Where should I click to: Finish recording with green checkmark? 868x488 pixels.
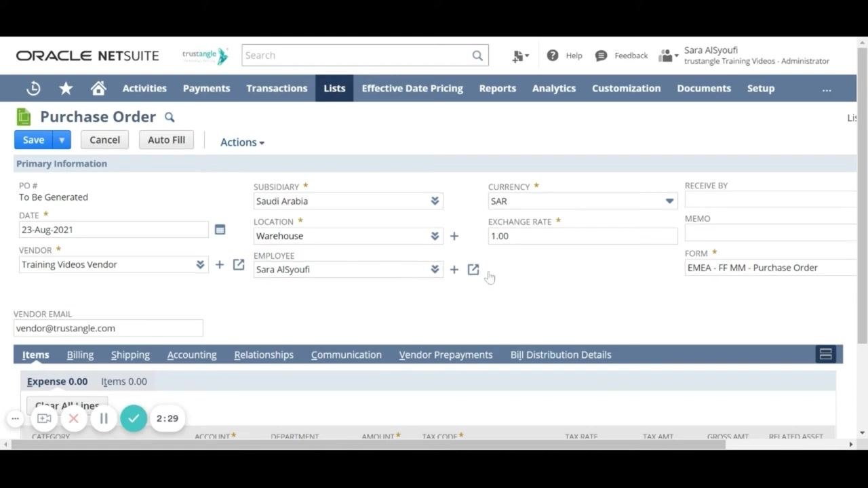click(x=134, y=418)
